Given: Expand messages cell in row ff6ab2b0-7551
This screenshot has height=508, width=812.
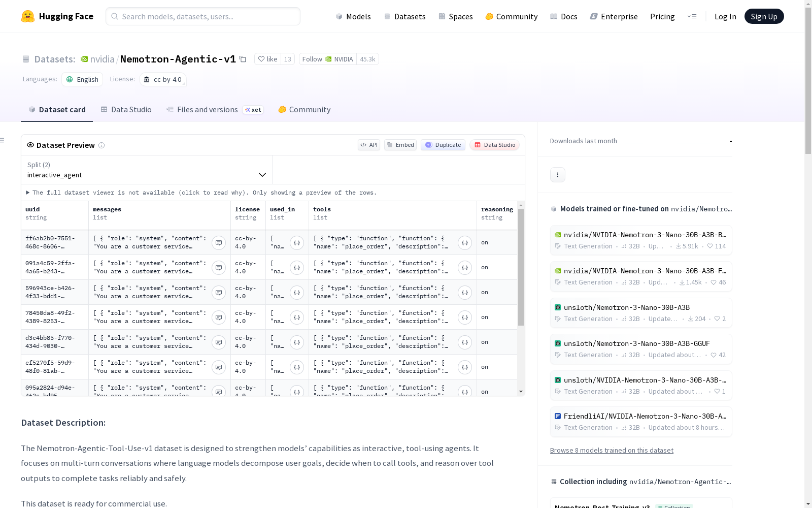Looking at the screenshot, I should click(219, 243).
